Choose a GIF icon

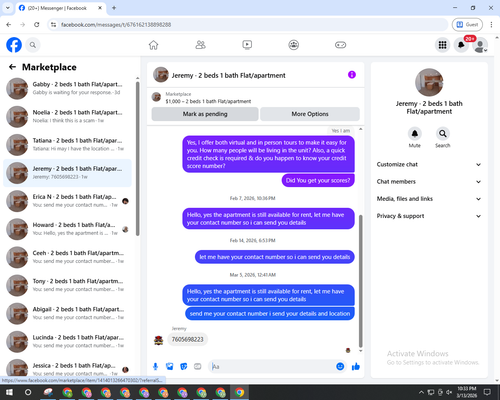point(198,367)
